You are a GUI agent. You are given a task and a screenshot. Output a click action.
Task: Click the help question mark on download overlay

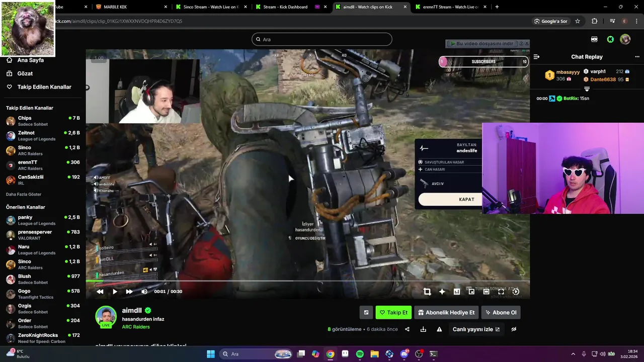(521, 44)
